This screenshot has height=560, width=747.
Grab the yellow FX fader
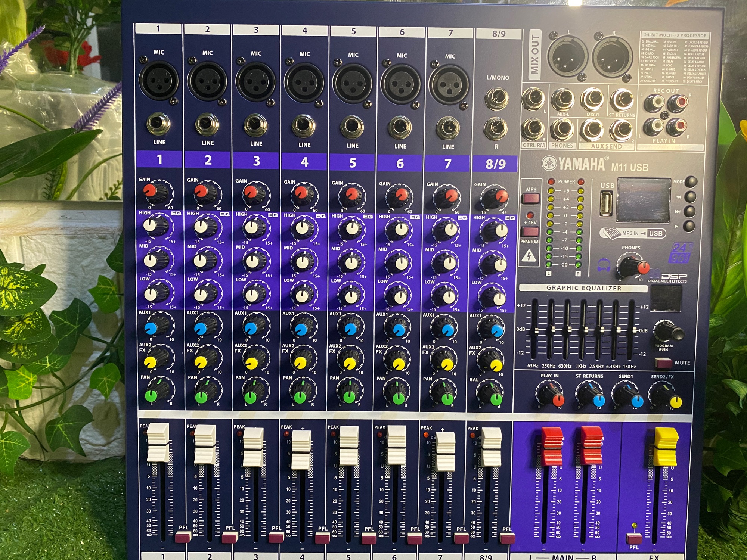pos(666,447)
